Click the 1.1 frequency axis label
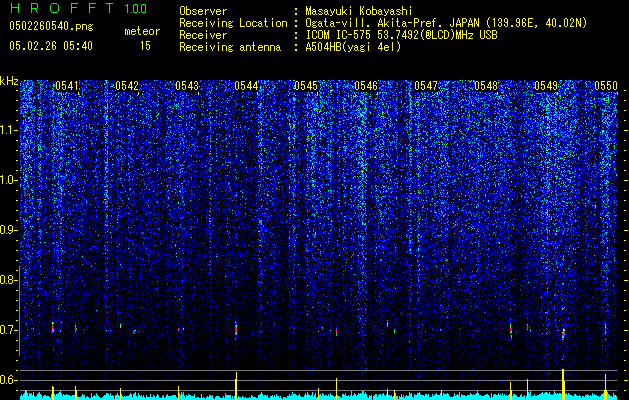This screenshot has width=629, height=400. [x=9, y=130]
